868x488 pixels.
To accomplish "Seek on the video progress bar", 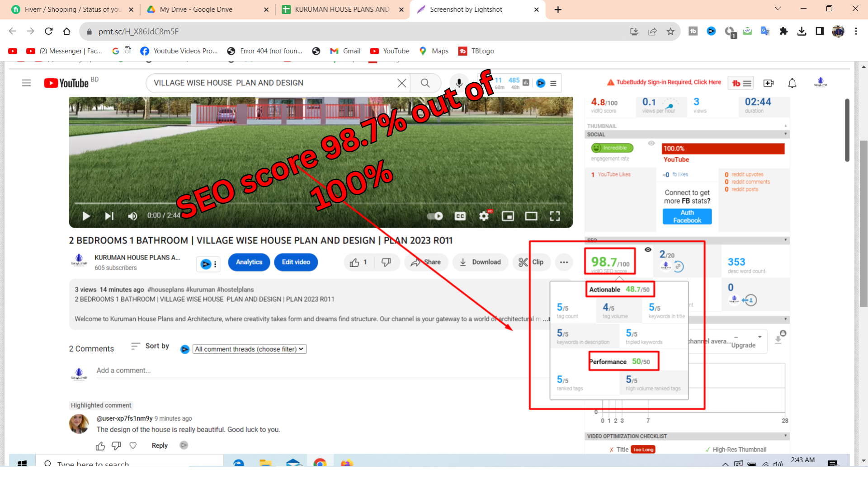I will click(321, 203).
